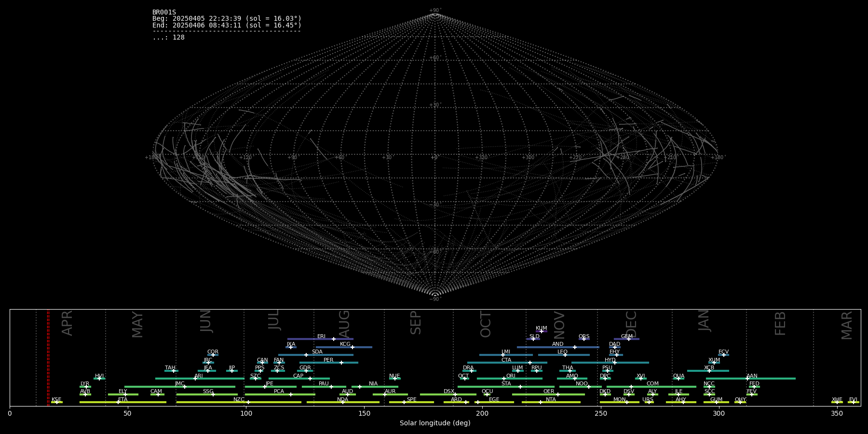
Task: Click the +120 longitude label on the map
Action: (x=245, y=158)
